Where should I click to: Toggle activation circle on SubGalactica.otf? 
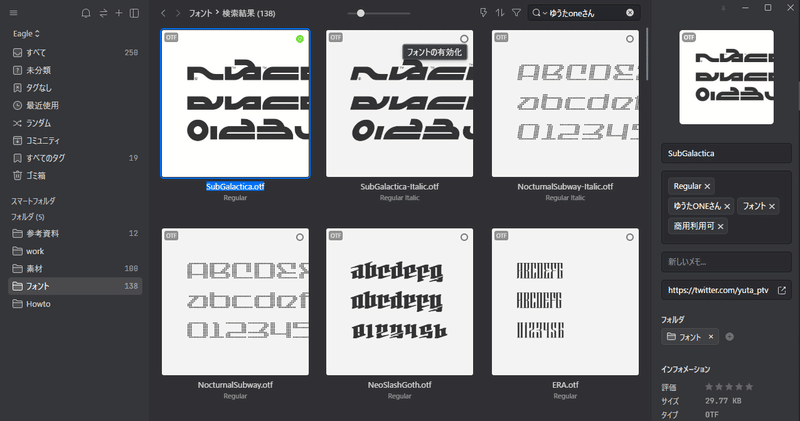click(x=300, y=39)
